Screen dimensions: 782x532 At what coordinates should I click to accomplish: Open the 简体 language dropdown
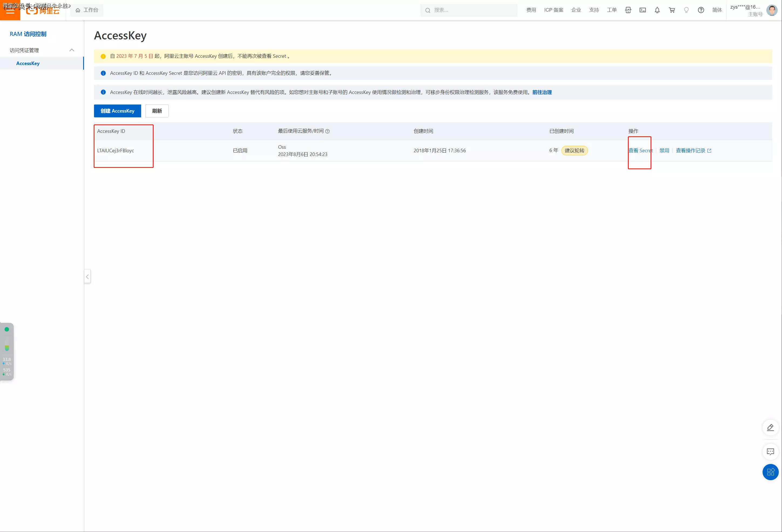(x=717, y=10)
